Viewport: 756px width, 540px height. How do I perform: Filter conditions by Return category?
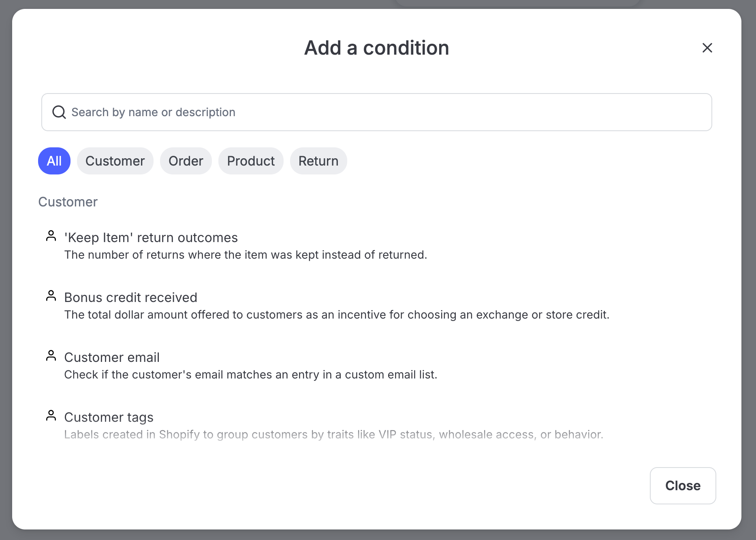click(x=318, y=161)
